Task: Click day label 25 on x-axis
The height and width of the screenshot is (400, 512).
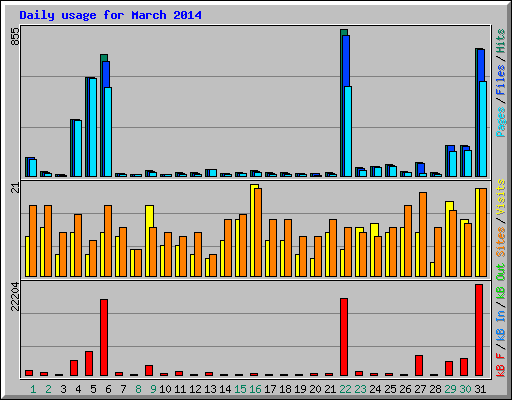Action: click(390, 389)
